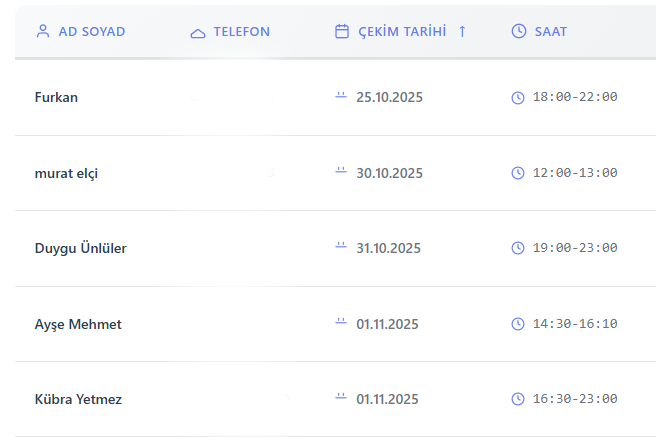656x437 pixels.
Task: Click the clock icon in SAAT header
Action: pos(518,31)
